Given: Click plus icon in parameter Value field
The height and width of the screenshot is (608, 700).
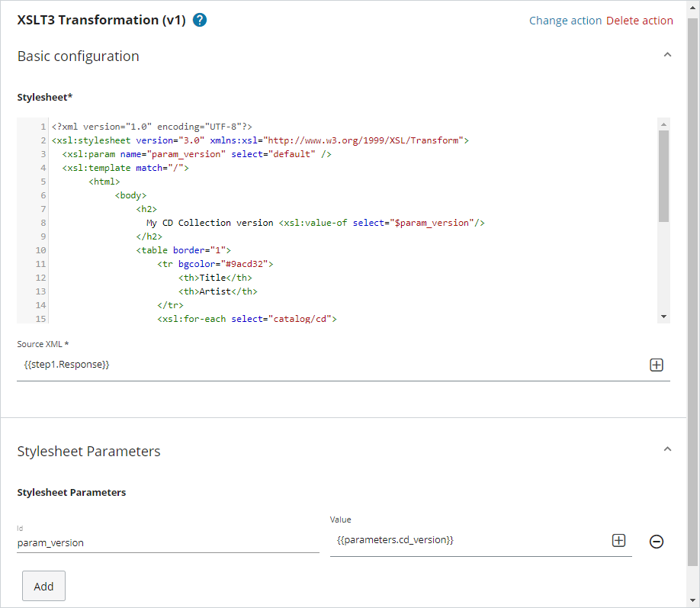Looking at the screenshot, I should 618,541.
